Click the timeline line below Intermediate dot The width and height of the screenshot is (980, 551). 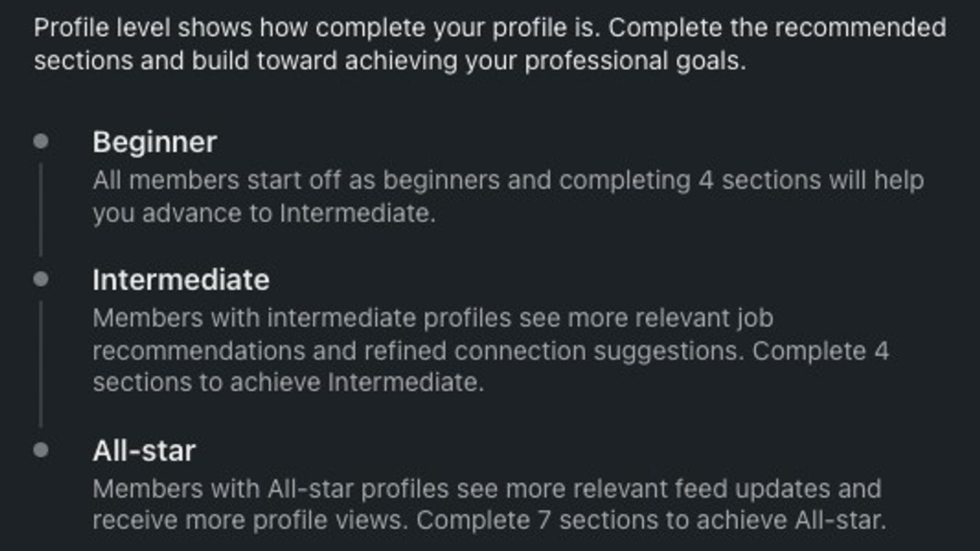coord(41,364)
